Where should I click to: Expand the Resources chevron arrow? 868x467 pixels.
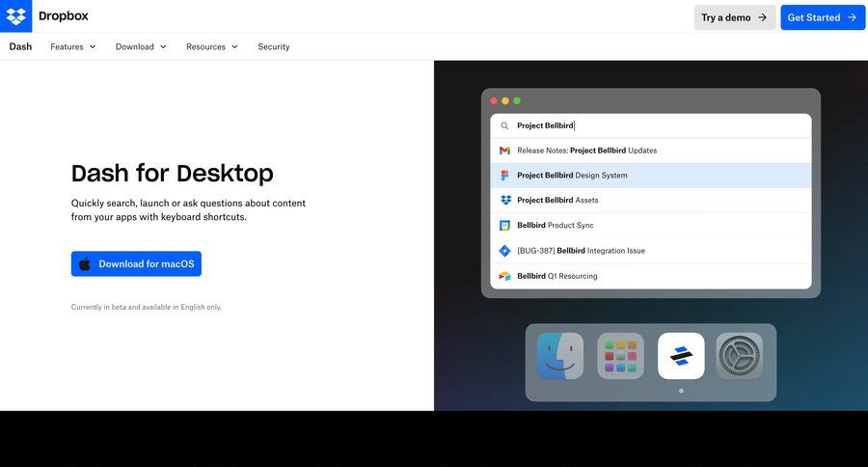click(x=234, y=46)
